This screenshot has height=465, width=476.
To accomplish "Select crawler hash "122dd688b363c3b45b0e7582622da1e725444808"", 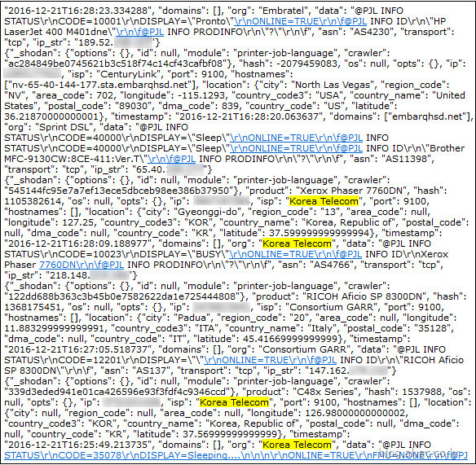I will [122, 297].
